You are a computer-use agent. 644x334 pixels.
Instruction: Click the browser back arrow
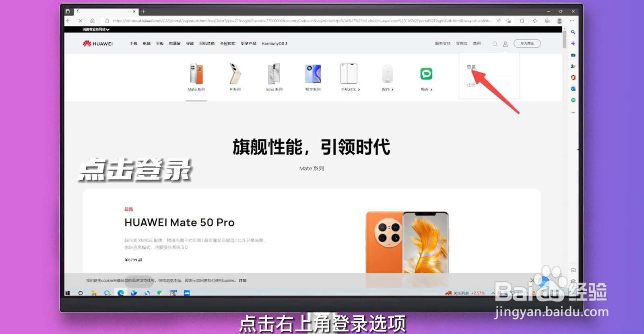(68, 21)
